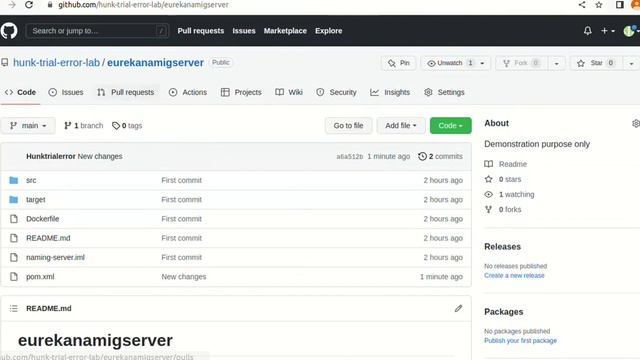
Task: Open the Dockerfile file
Action: (x=42, y=219)
